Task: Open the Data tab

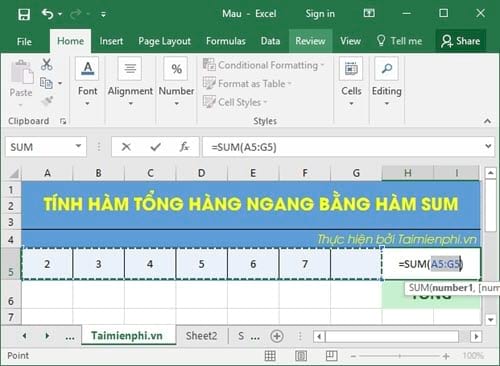Action: pos(270,41)
